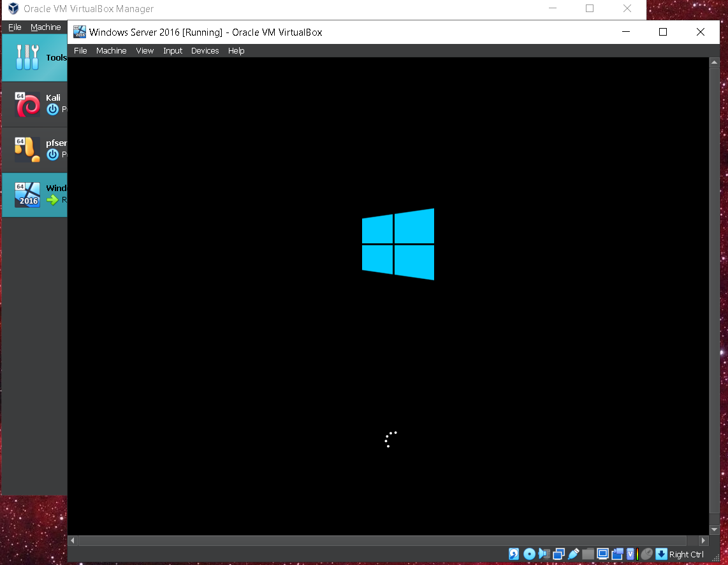728x565 pixels.
Task: Click the keyboard capture host key icon
Action: (661, 554)
